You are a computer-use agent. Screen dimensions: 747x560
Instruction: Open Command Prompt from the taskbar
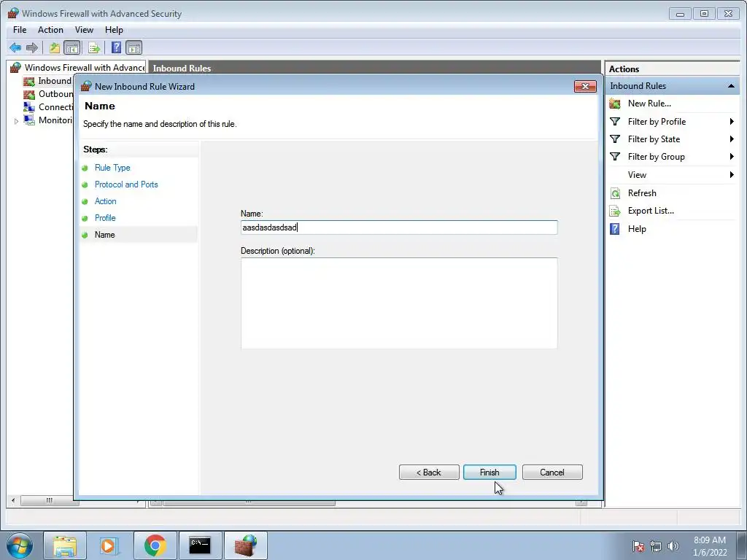pos(200,545)
